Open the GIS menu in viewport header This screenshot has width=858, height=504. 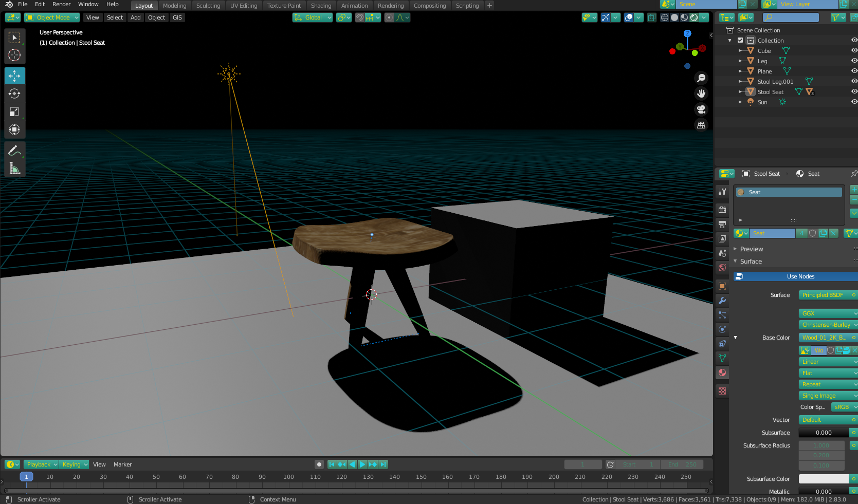coord(177,17)
